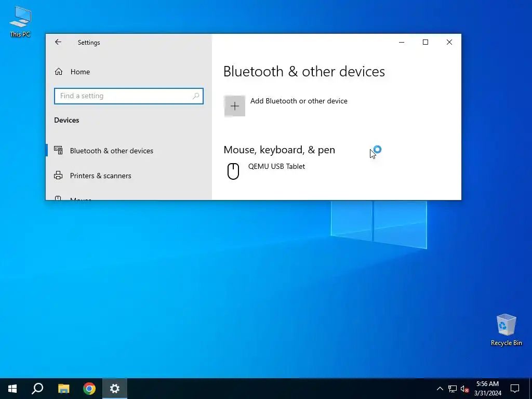This screenshot has height=399, width=532.
Task: Open the Action Center notifications
Action: 515,389
